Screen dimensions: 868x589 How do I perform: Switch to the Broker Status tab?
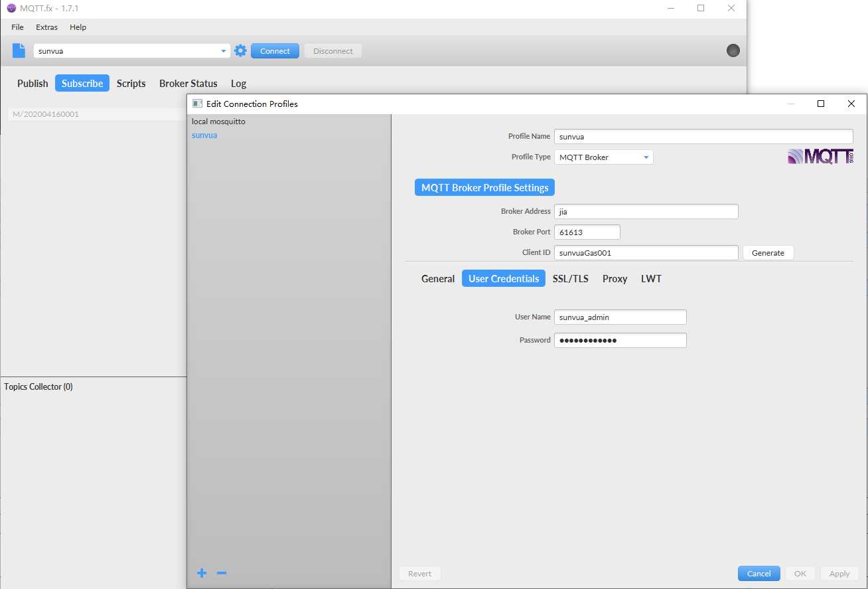[188, 83]
